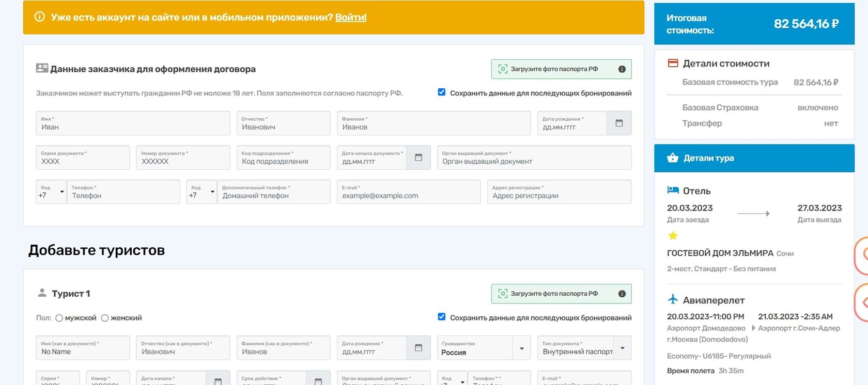Click the yellow hotel star rating icon
The width and height of the screenshot is (868, 385).
coord(673,236)
